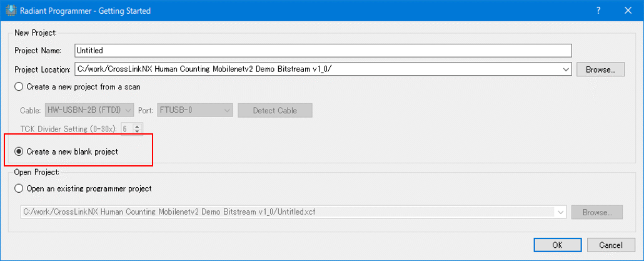Click Browse next to Project Location
Screen dimensions: 644x261
click(x=600, y=69)
